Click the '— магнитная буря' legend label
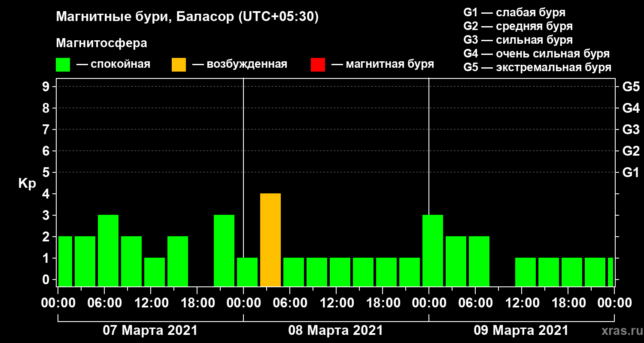The width and height of the screenshot is (644, 343). pyautogui.click(x=383, y=64)
